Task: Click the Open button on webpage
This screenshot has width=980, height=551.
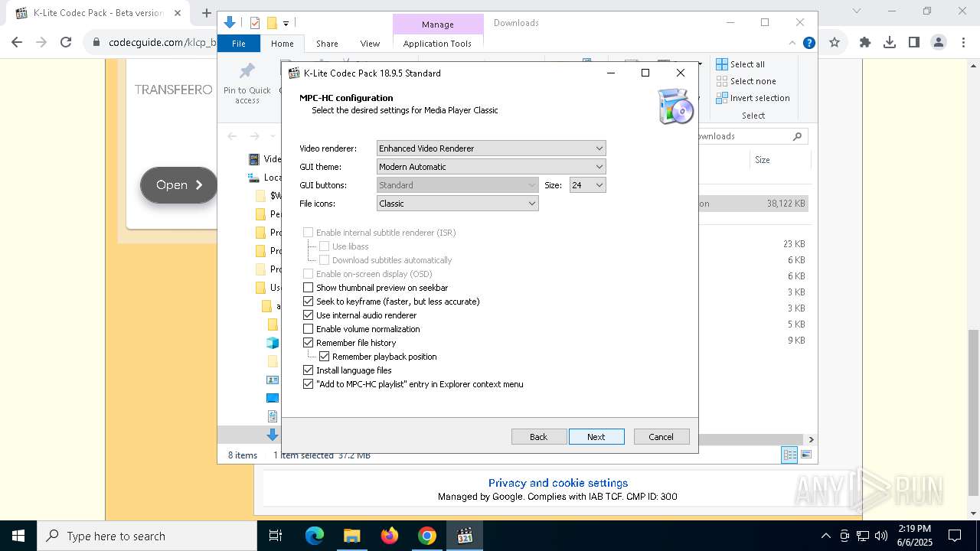Action: (179, 185)
